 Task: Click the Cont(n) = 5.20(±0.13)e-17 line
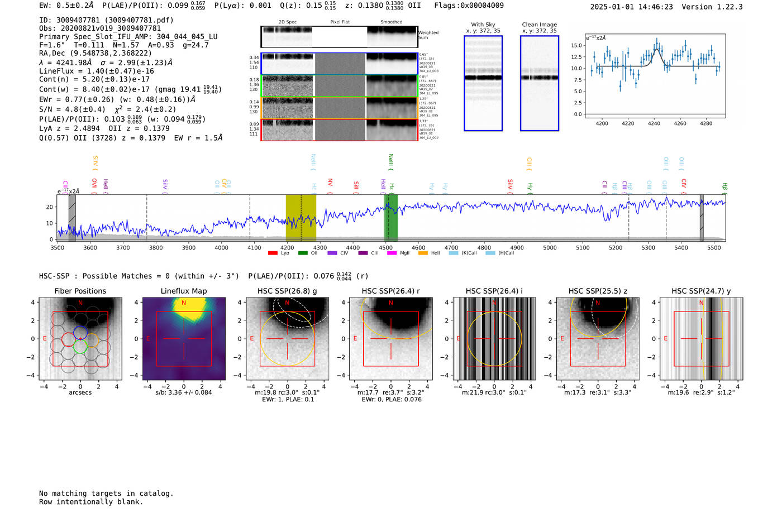click(x=94, y=80)
